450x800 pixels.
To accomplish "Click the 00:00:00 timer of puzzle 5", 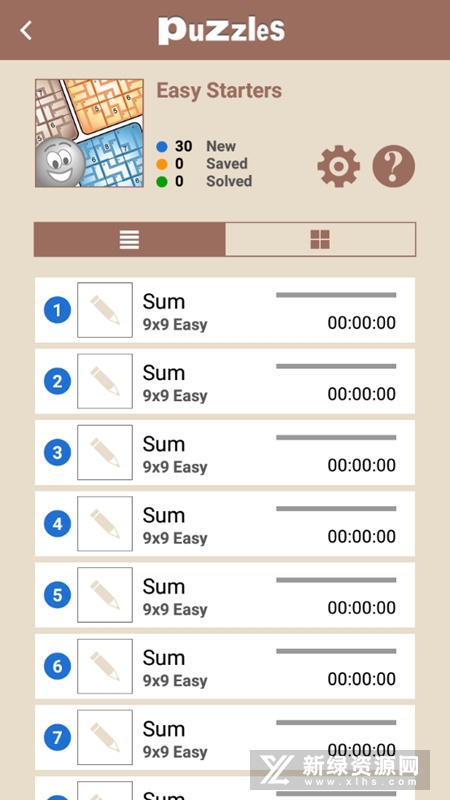I will pyautogui.click(x=362, y=608).
